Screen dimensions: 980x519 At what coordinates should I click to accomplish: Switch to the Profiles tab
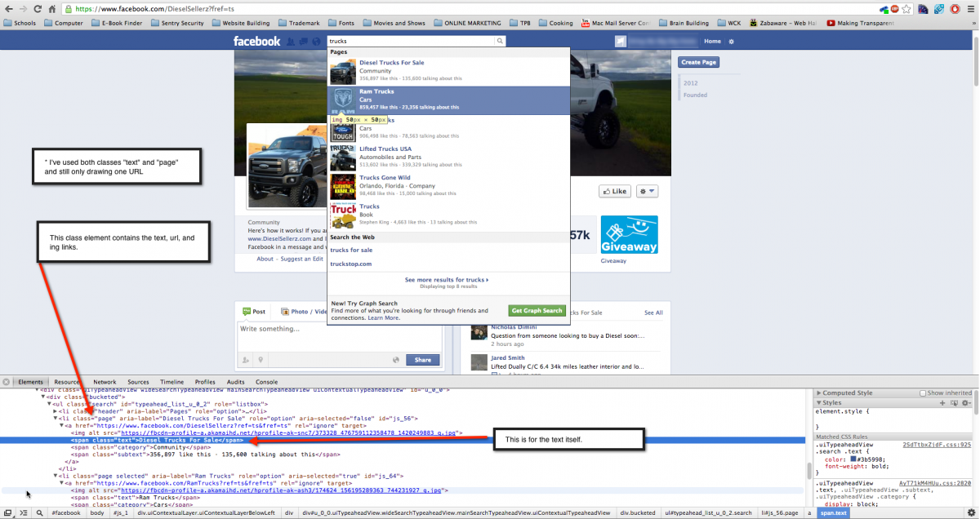tap(205, 382)
